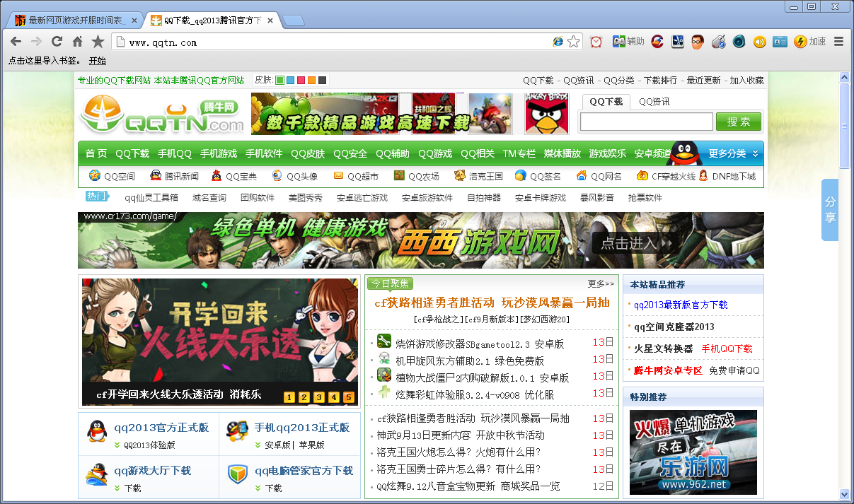Open QQ皮肤 in the navigation bar
Viewport: 854px width, 504px height.
point(308,153)
